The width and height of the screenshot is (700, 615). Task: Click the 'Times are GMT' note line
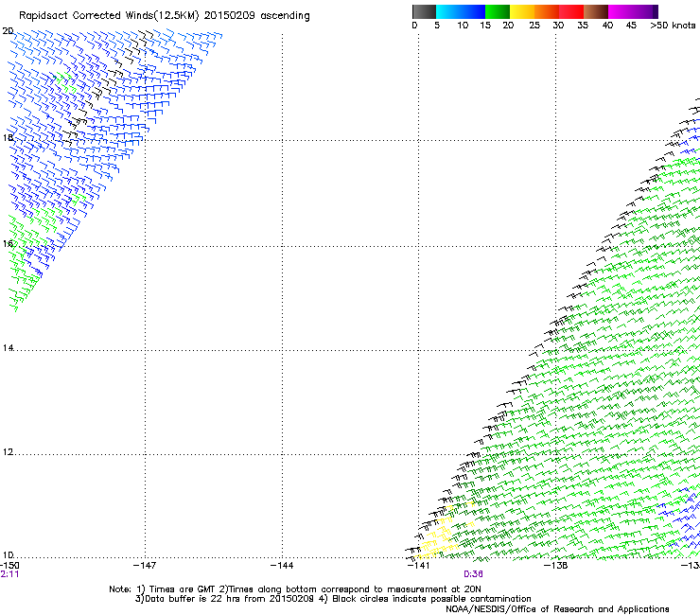click(x=294, y=589)
